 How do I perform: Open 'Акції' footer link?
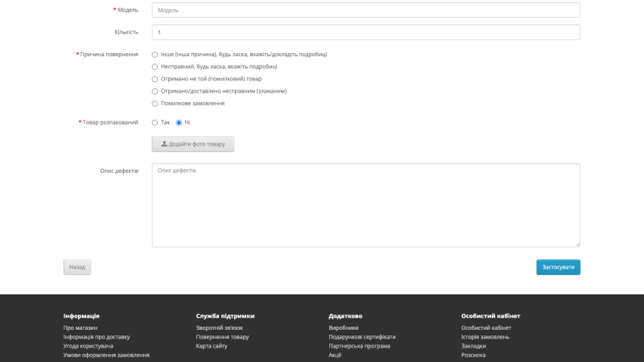(335, 355)
